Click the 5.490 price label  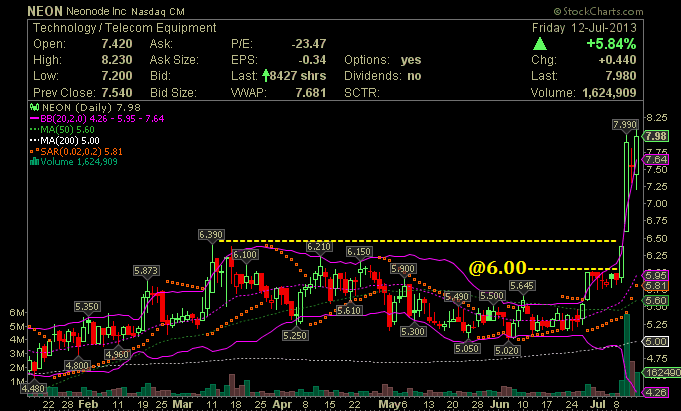(x=457, y=297)
